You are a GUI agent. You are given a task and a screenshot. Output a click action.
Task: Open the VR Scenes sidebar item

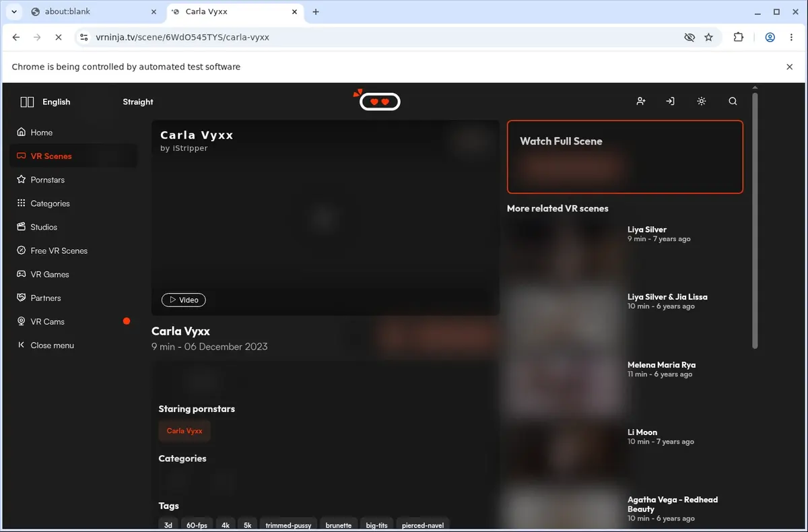(73, 156)
